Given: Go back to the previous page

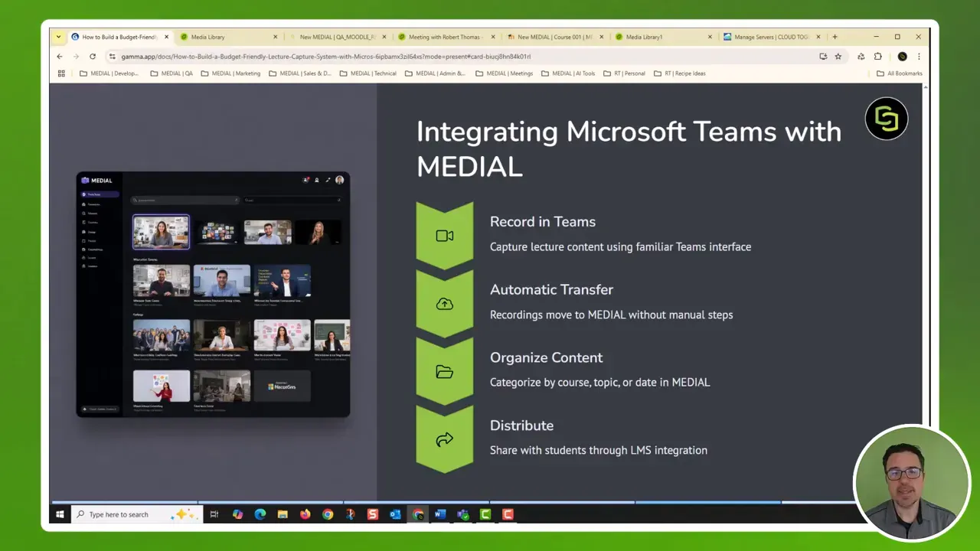Looking at the screenshot, I should pyautogui.click(x=60, y=57).
